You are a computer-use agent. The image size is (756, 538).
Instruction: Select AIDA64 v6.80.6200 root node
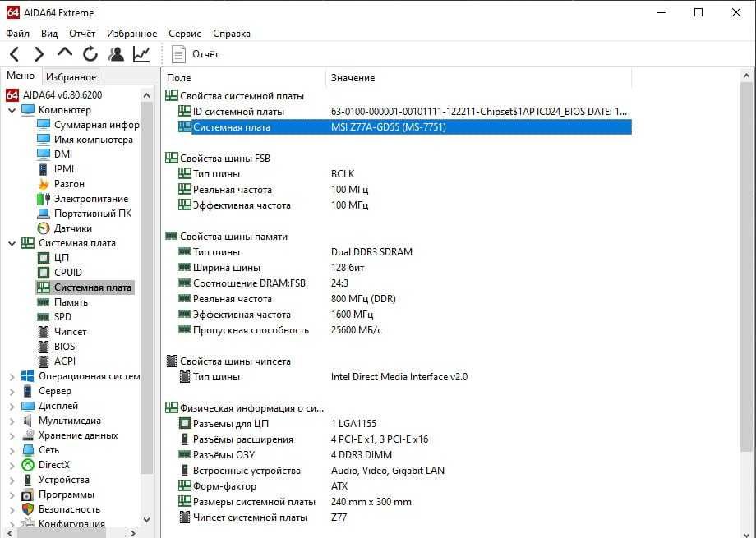point(62,95)
